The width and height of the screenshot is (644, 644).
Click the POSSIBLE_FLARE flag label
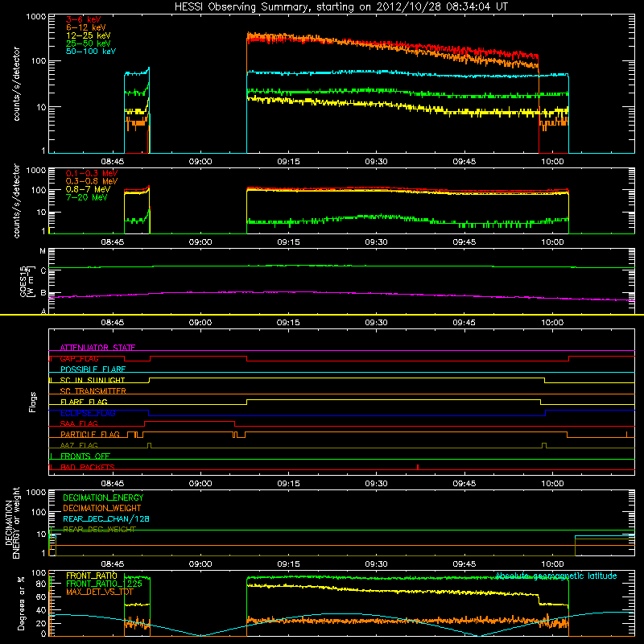(93, 369)
